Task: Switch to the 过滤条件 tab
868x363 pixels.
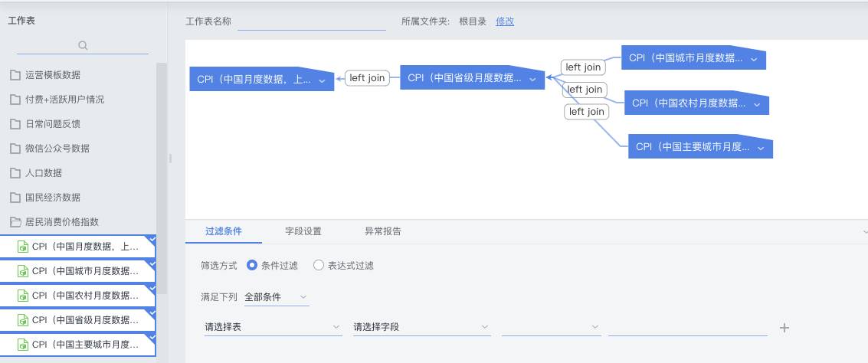Action: click(224, 231)
